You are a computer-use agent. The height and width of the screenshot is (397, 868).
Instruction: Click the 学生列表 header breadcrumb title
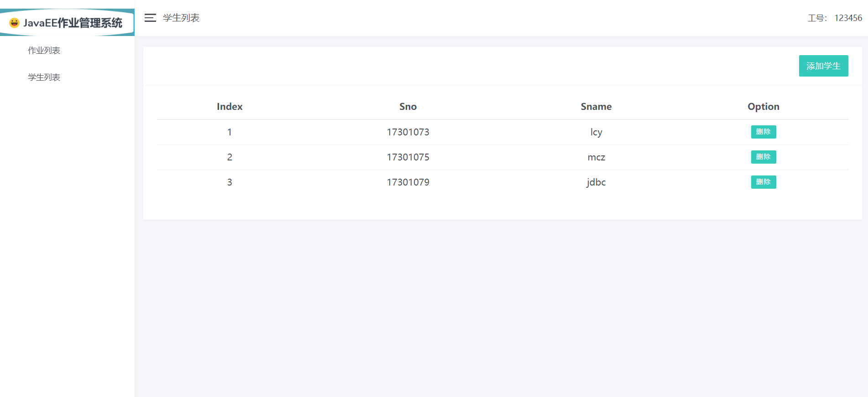pos(181,18)
